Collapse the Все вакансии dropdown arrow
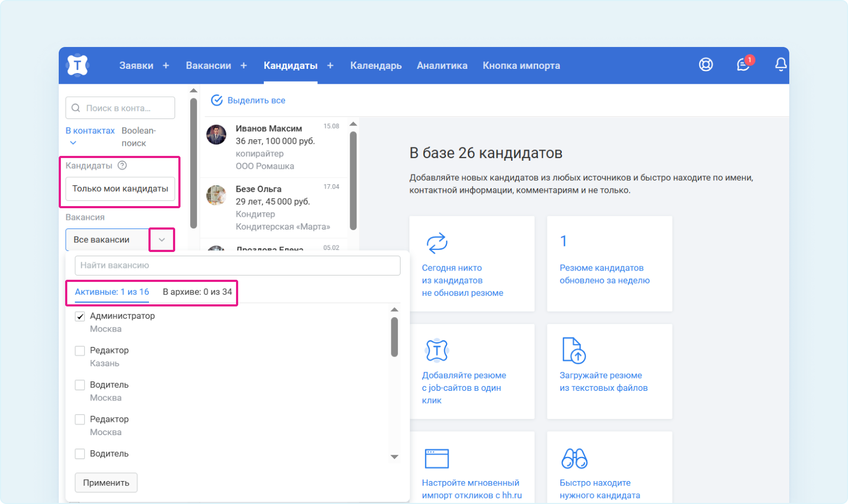The height and width of the screenshot is (504, 848). (162, 240)
